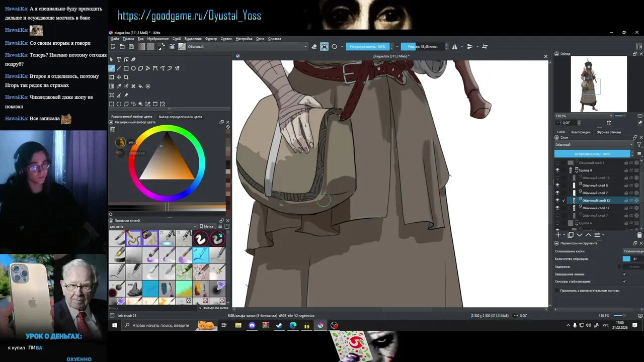The image size is (644, 362).
Task: Select the Ellipse shape tool
Action: coord(133,68)
